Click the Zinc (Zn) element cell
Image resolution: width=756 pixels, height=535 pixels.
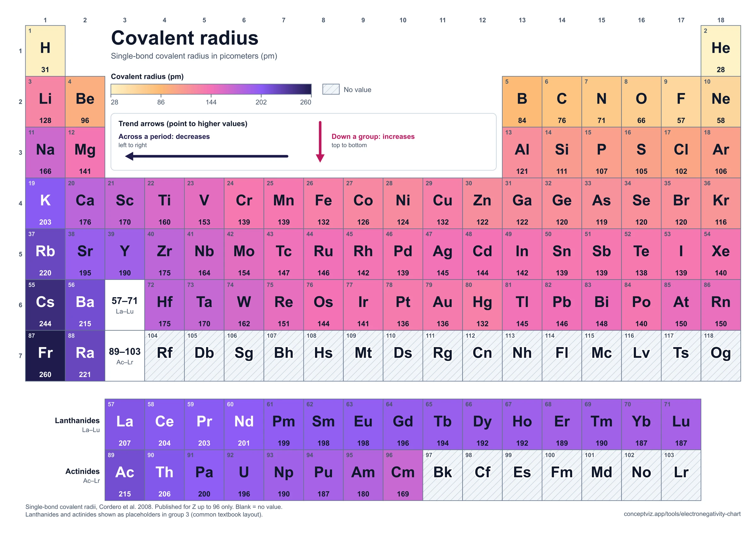[482, 203]
